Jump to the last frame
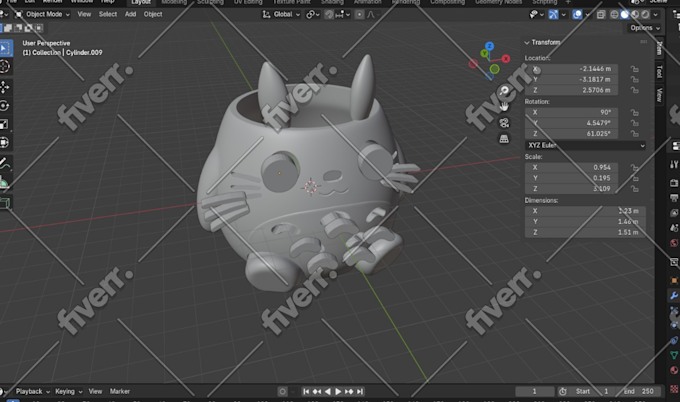Screen dimensions: 680x402 [360, 392]
